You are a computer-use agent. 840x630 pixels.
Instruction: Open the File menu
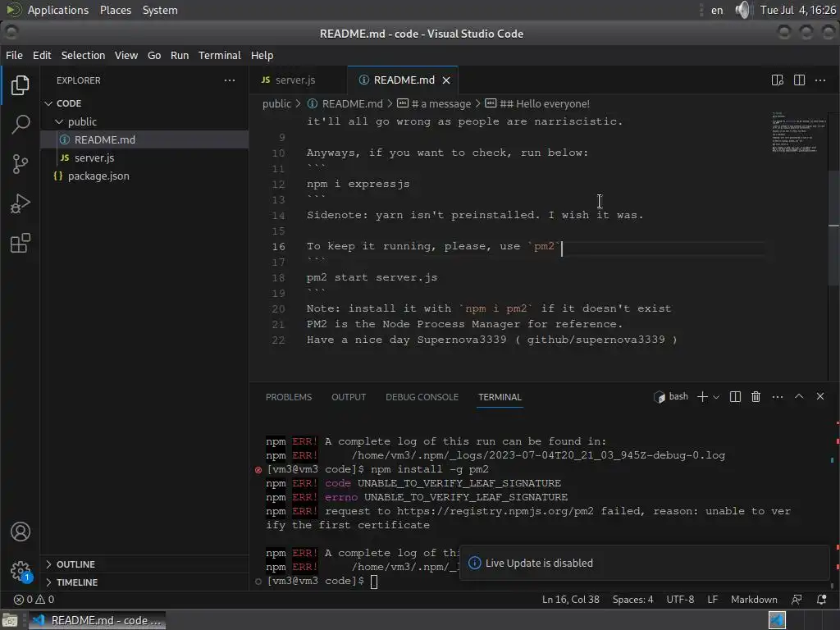tap(14, 55)
